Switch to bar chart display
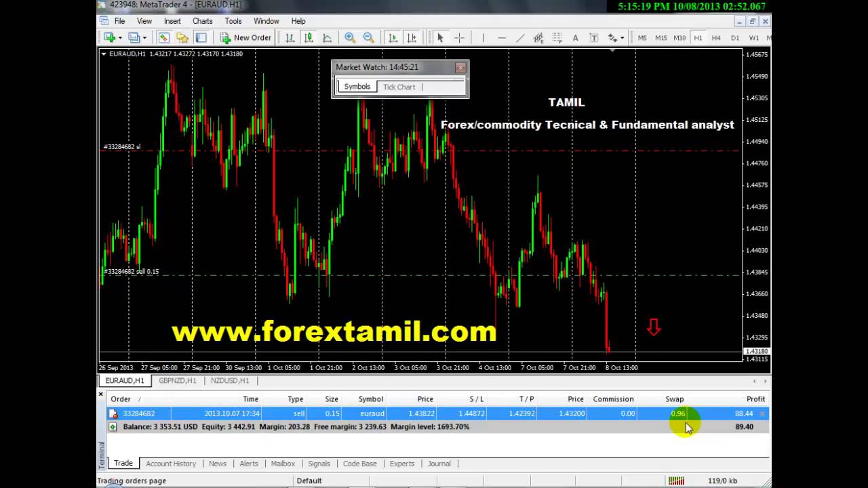 coord(290,38)
